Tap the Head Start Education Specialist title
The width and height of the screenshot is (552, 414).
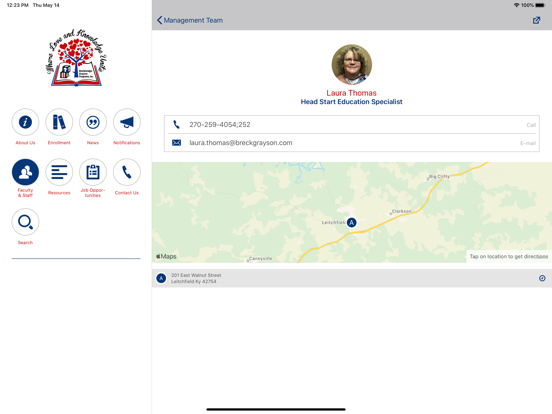point(351,102)
